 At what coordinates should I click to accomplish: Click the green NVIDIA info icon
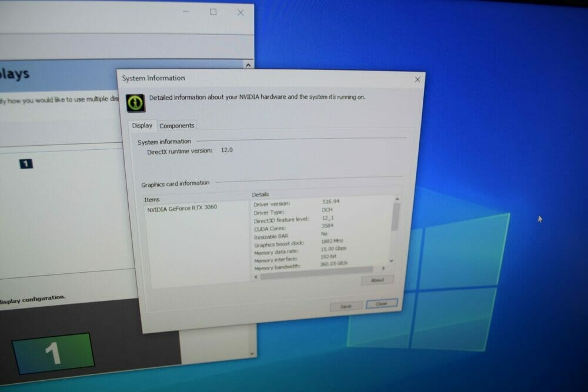[x=135, y=103]
